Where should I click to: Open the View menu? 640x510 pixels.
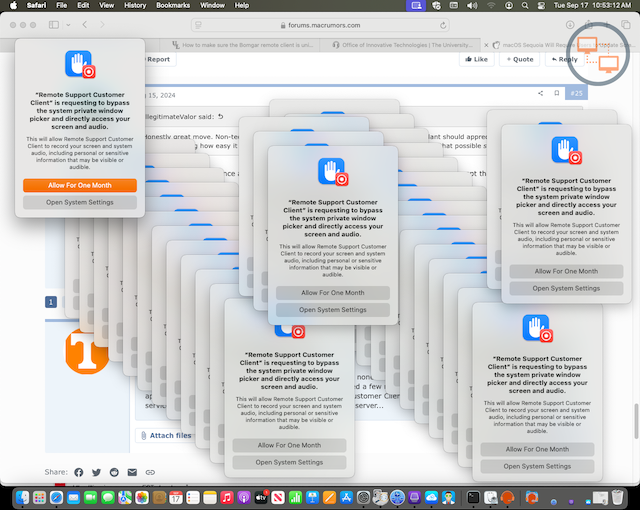(107, 5)
